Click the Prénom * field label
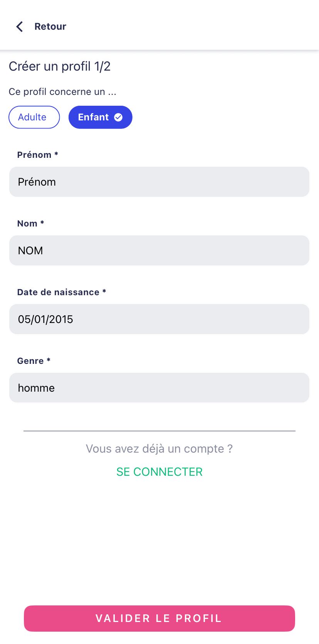This screenshot has height=644, width=319. [38, 155]
